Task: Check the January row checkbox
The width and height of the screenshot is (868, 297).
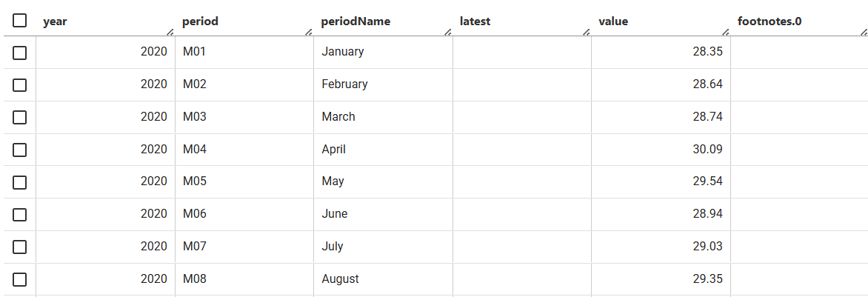Action: pyautogui.click(x=19, y=53)
